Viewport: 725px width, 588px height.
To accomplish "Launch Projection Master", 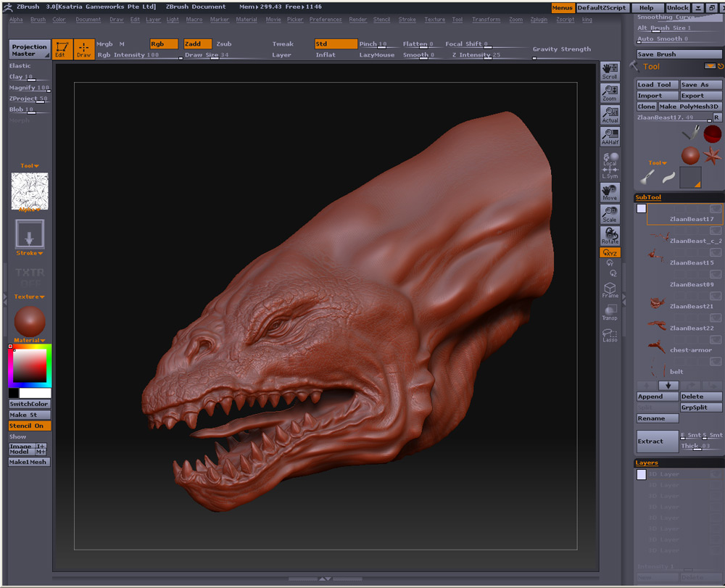I will click(30, 50).
